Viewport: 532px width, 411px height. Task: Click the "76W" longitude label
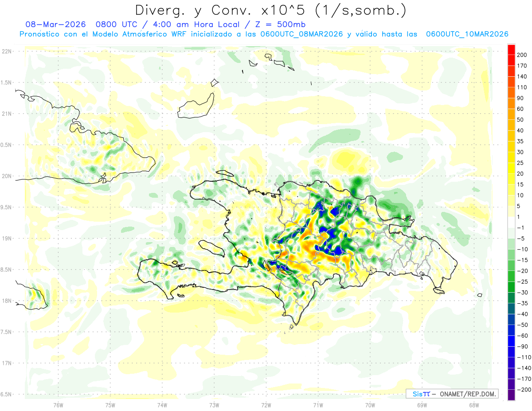[58, 405]
